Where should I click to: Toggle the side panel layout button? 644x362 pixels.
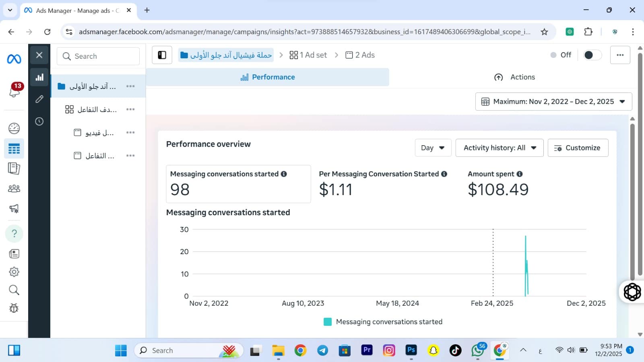tap(162, 55)
